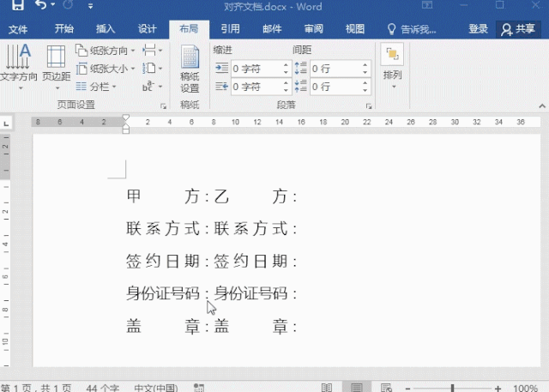
Task: Increase spacing after with up spinner
Action: click(x=365, y=82)
